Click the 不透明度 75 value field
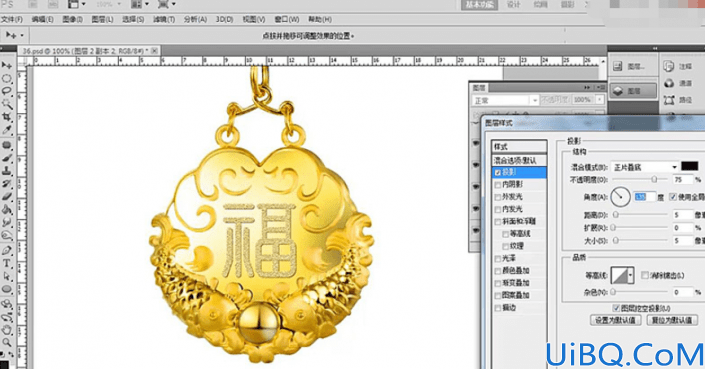 683,179
